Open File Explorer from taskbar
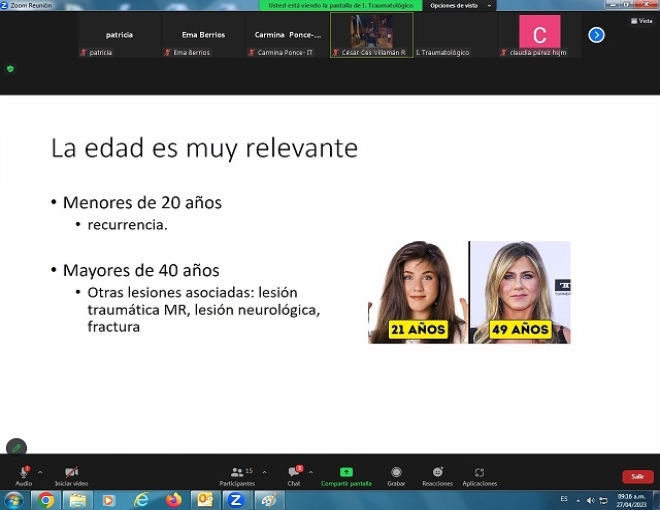Viewport: 660px width, 510px height. click(x=77, y=500)
